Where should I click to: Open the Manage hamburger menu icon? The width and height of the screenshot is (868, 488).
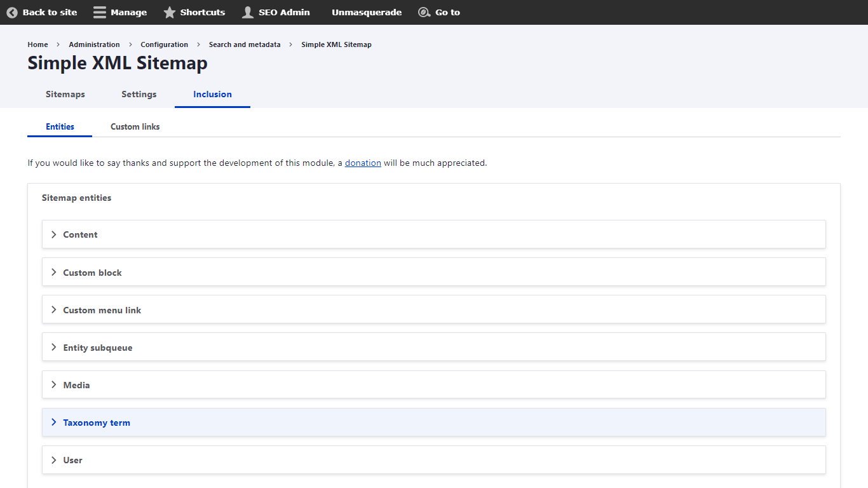pos(100,13)
